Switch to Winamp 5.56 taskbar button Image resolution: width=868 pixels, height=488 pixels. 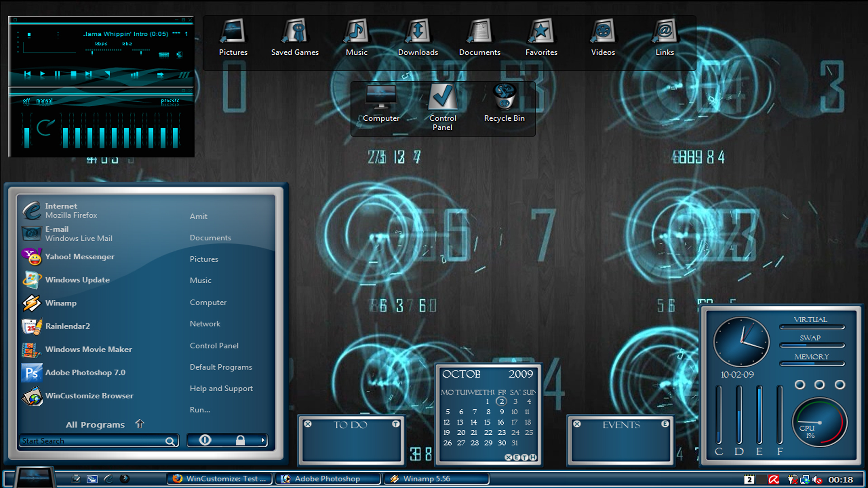point(437,479)
